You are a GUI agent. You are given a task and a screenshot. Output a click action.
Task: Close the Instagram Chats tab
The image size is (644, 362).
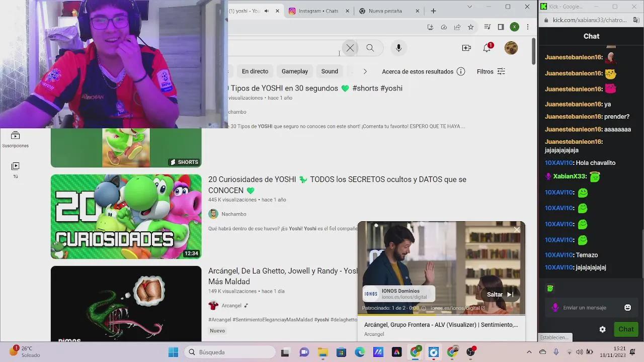(x=348, y=11)
